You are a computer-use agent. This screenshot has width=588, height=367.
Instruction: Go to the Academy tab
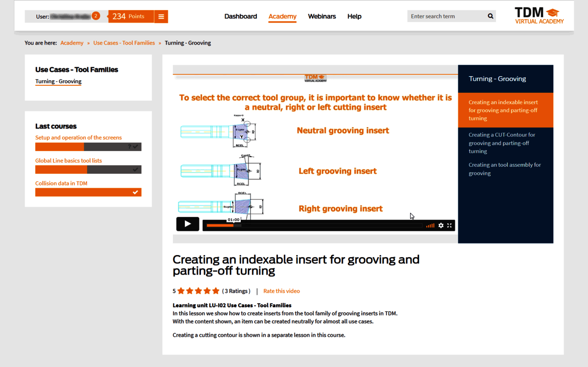click(x=282, y=17)
